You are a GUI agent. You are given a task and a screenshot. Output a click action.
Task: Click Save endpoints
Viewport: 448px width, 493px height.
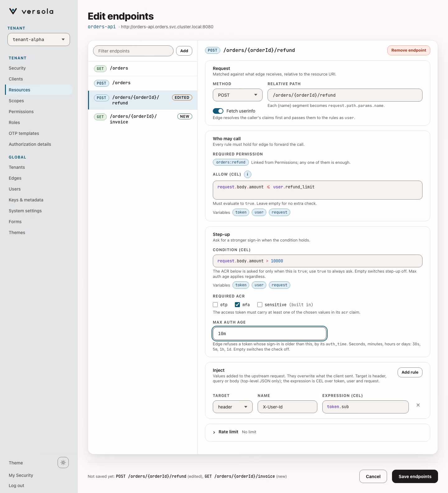point(415,476)
